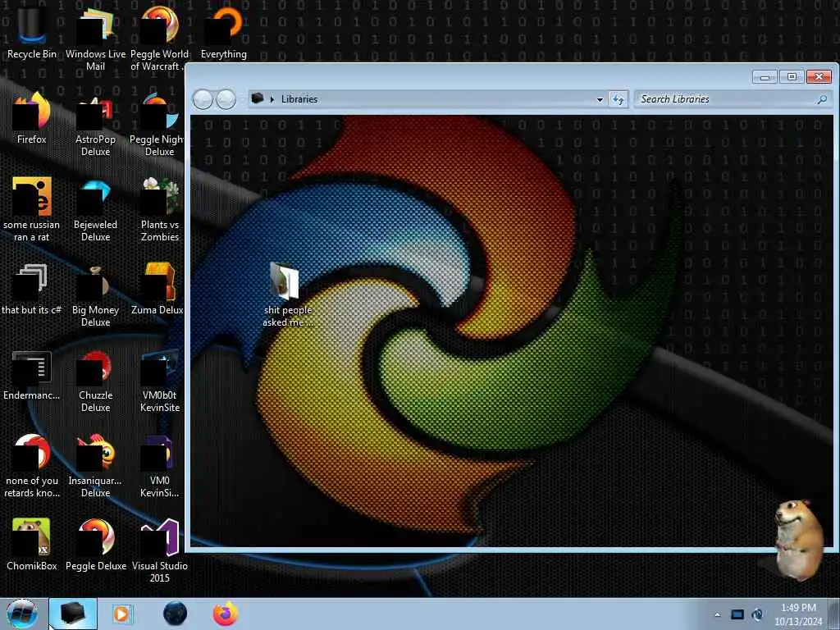Select the 'some russian ran a rat' icon
Screen dimensions: 840x630
(x=32, y=209)
